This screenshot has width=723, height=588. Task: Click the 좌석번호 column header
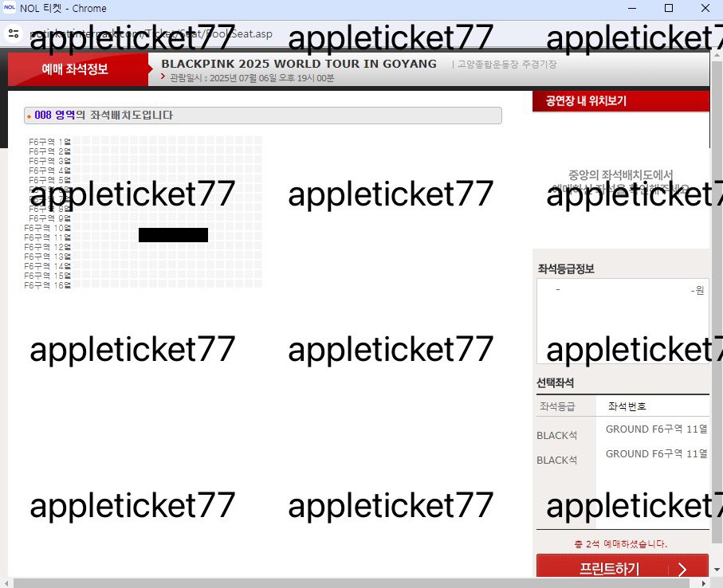[x=627, y=406]
